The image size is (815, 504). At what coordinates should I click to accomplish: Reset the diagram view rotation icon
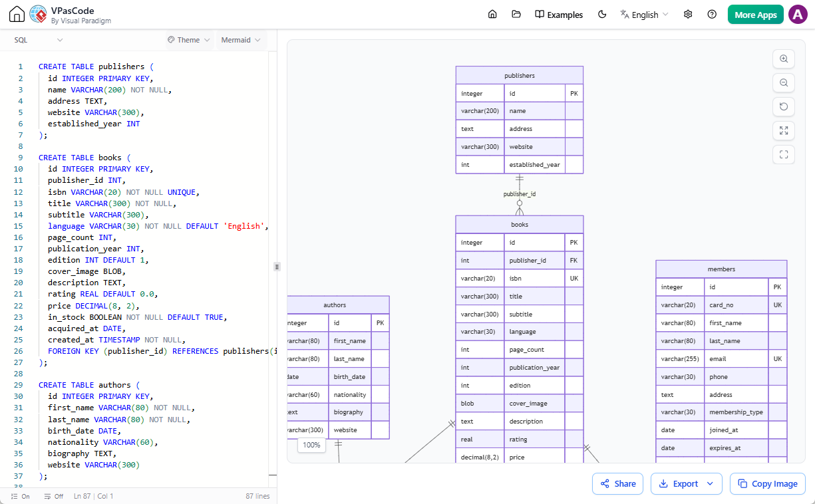784,107
